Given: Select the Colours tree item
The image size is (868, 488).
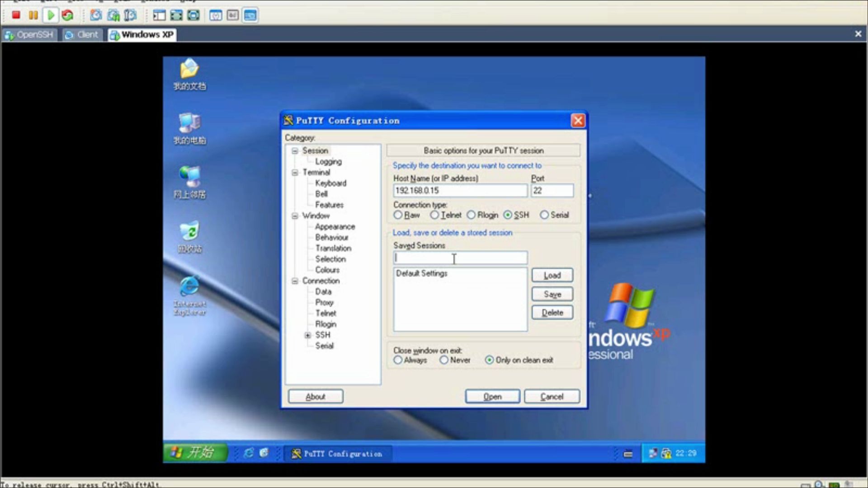Looking at the screenshot, I should (x=327, y=270).
